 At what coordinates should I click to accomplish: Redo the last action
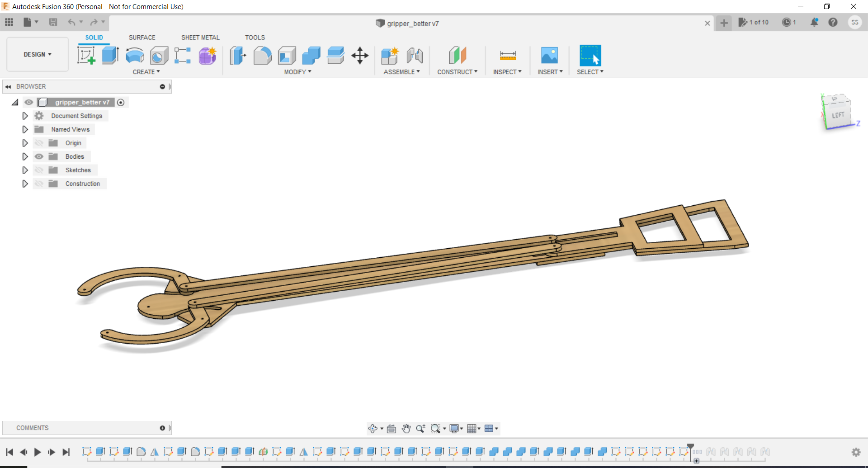[x=94, y=22]
